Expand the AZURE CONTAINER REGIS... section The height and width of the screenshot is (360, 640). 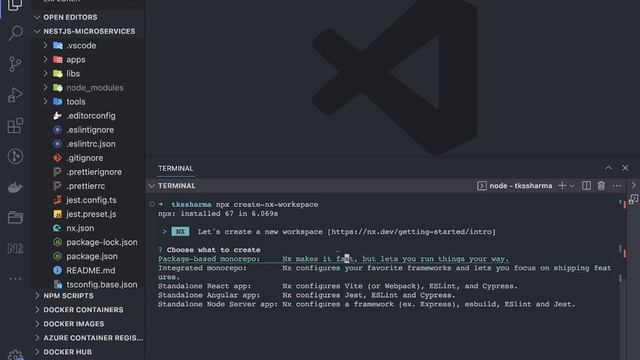pyautogui.click(x=88, y=338)
